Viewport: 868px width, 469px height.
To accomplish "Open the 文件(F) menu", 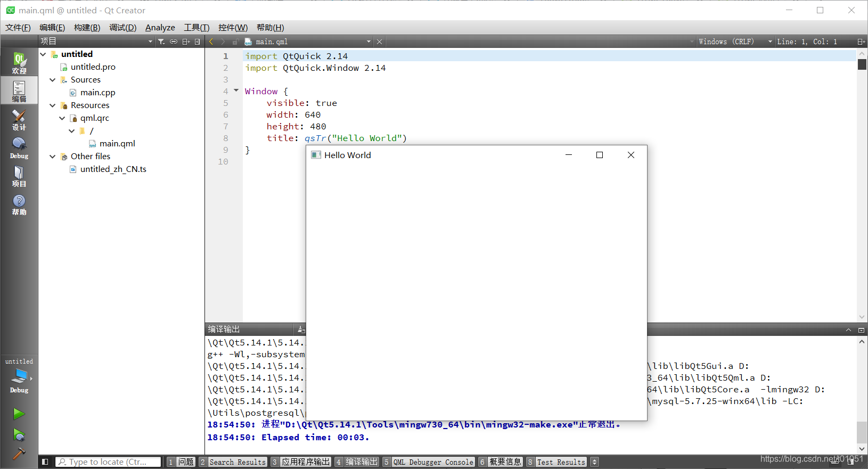I will point(18,28).
